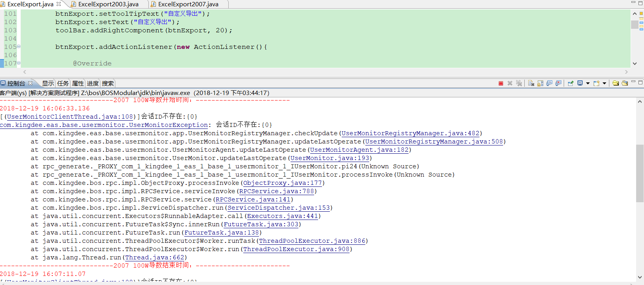Click the editor horizontal scroll left arrow

pos(25,72)
